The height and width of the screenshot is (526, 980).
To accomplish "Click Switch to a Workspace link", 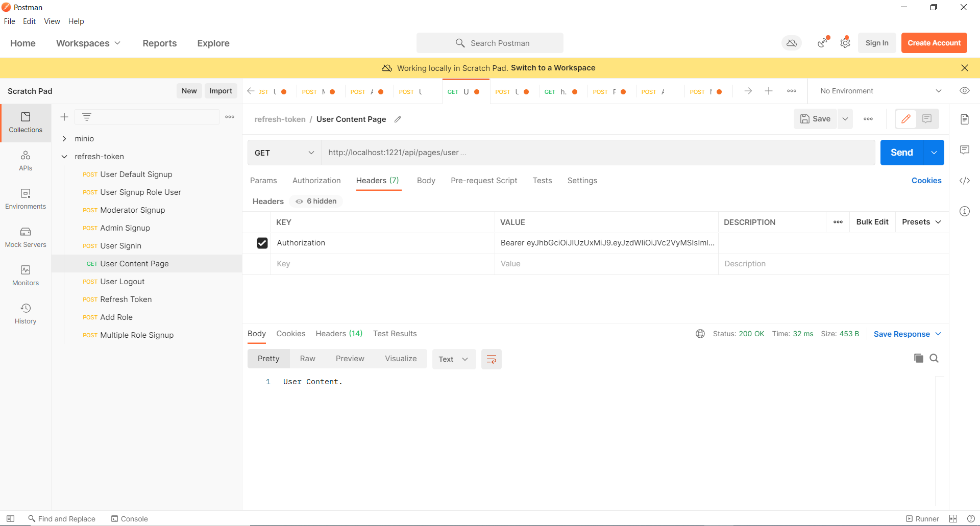I will tap(553, 68).
